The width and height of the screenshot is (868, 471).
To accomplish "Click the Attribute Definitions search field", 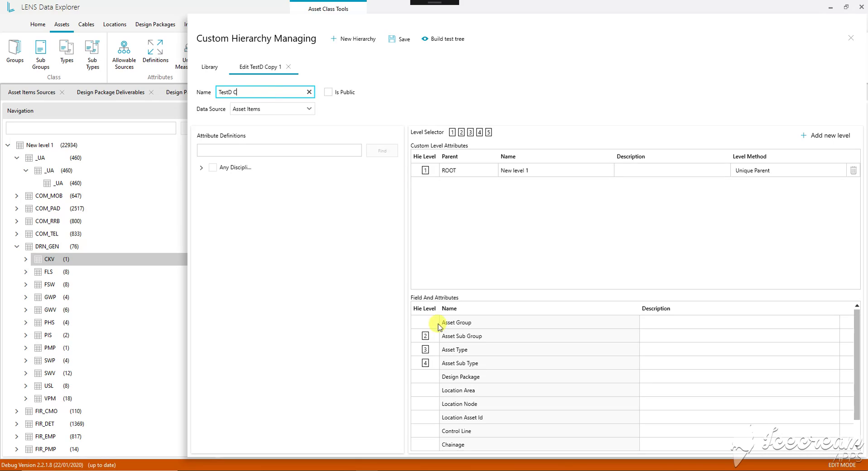I will point(279,150).
